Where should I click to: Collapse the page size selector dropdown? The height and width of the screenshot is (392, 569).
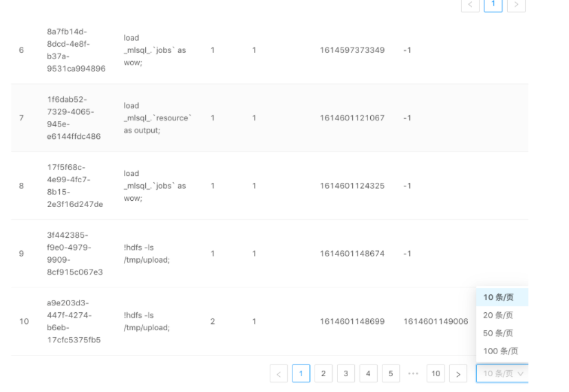(502, 373)
